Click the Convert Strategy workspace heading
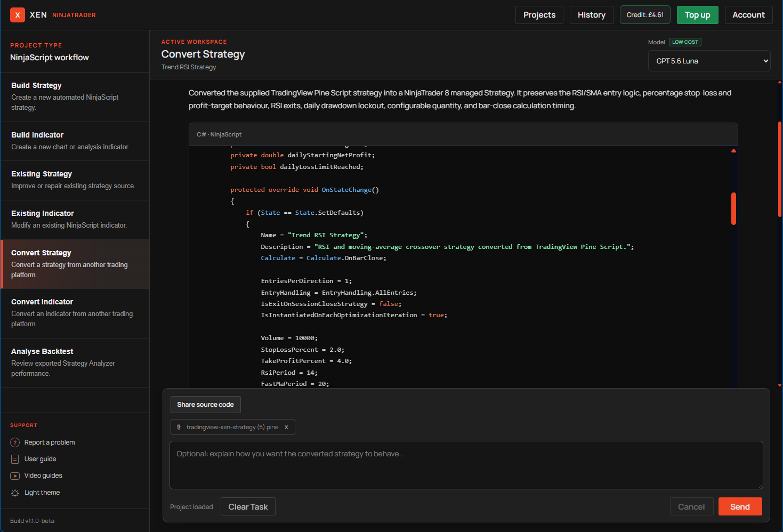Image resolution: width=783 pixels, height=532 pixels. (x=203, y=54)
